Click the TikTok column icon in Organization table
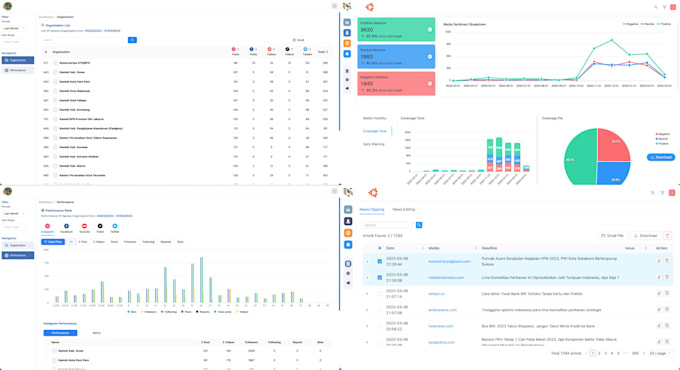The height and width of the screenshot is (370, 680). (287, 49)
